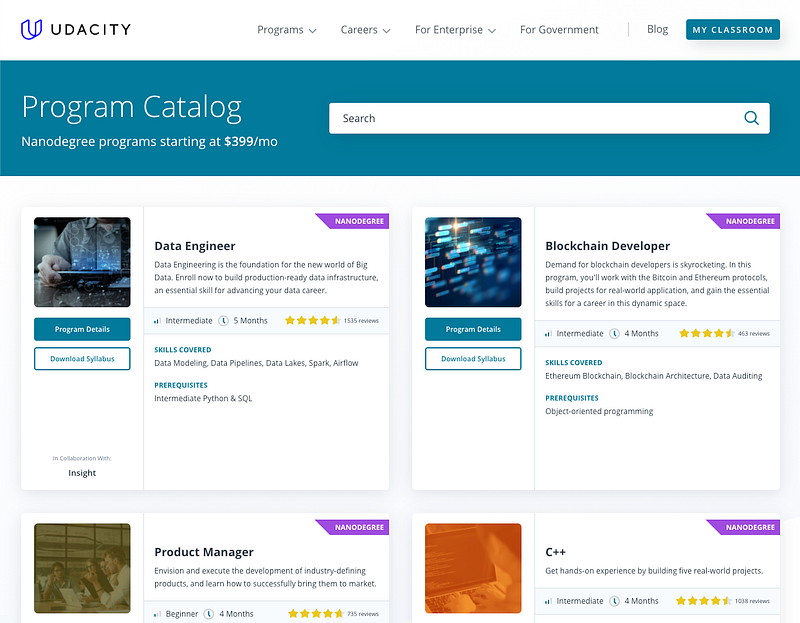Click the Data Engineer course thumbnail
800x623 pixels.
point(82,262)
